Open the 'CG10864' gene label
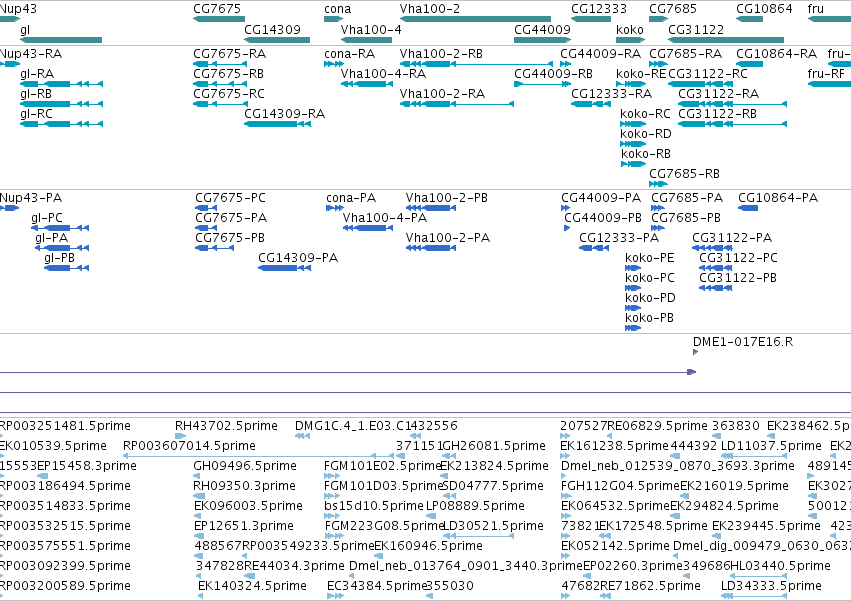 click(764, 9)
